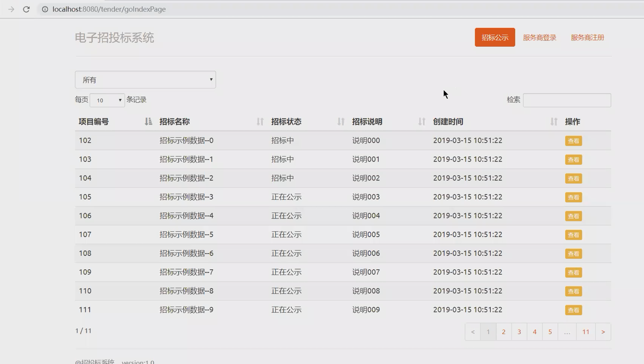644x364 pixels.
Task: Click cell 招标示例数据--5
Action: (186, 234)
